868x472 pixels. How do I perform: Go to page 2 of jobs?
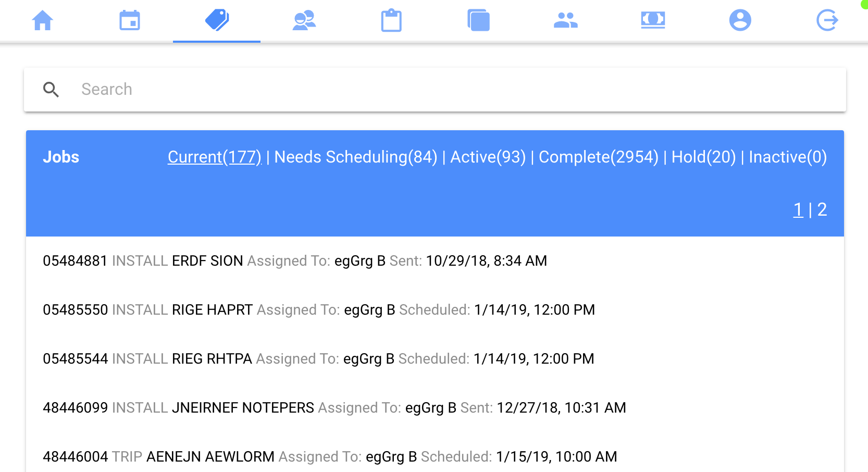tap(822, 209)
